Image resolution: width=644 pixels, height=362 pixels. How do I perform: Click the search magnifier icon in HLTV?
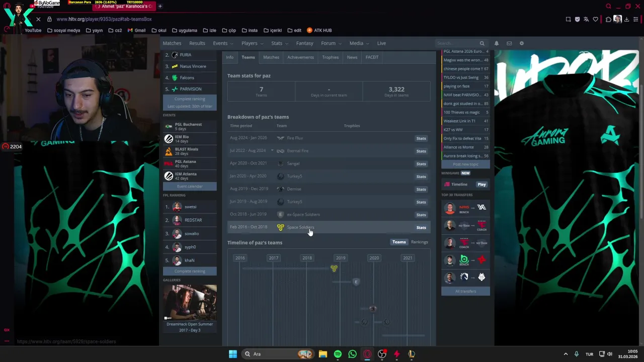click(482, 43)
